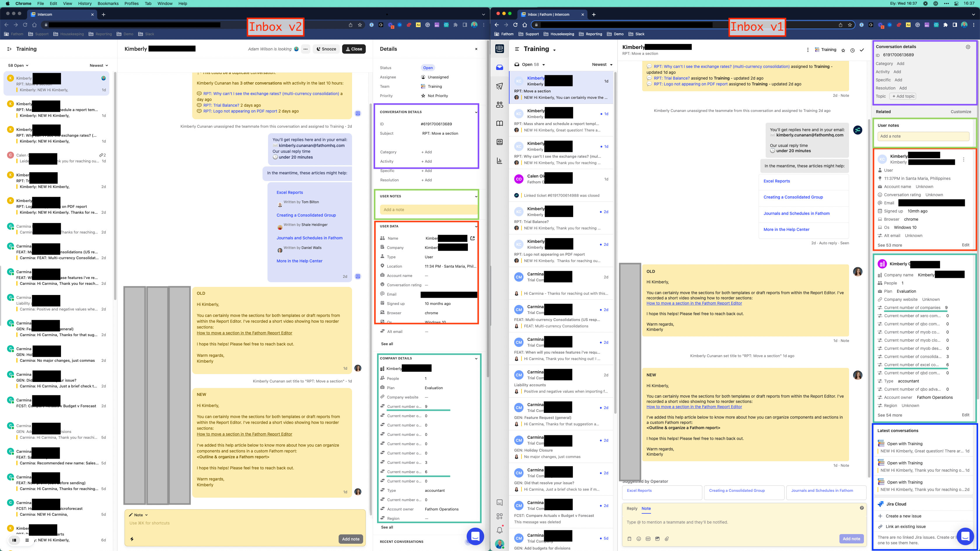Open the Outbound paper-plane icon in v1 sidebar
980x551 pixels.
click(x=500, y=86)
